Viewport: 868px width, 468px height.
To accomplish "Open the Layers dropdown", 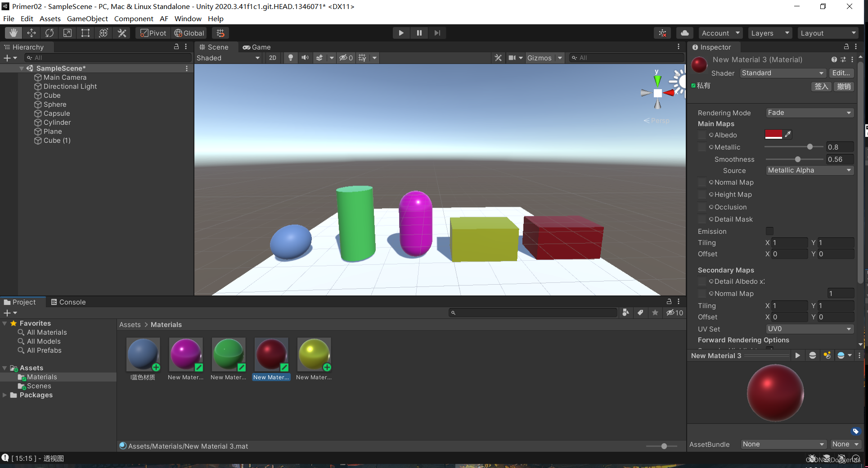I will [x=770, y=33].
